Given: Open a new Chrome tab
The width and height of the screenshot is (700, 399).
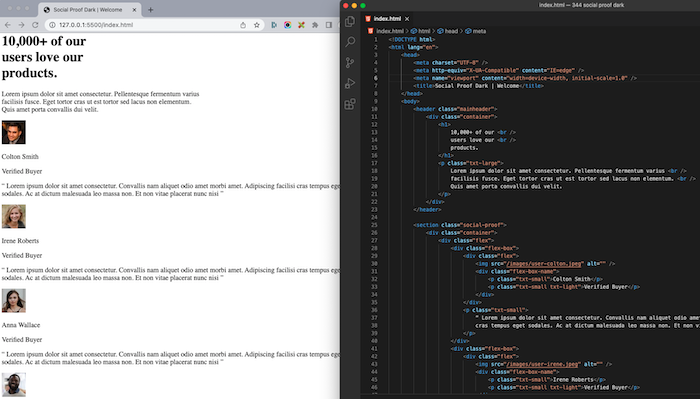Looking at the screenshot, I should pyautogui.click(x=150, y=10).
